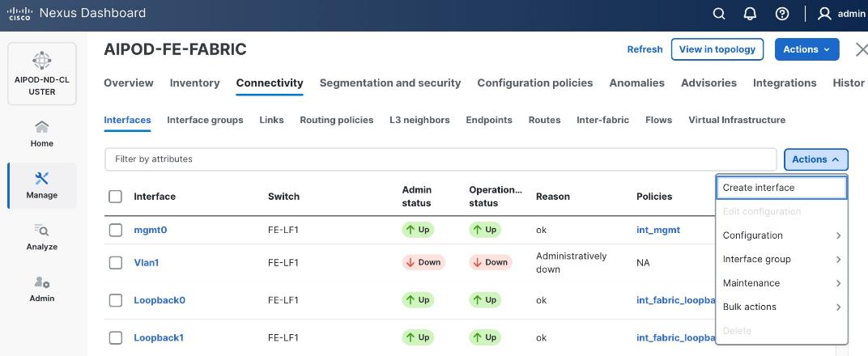
Task: Open the Loopback0 interface link
Action: click(x=160, y=300)
